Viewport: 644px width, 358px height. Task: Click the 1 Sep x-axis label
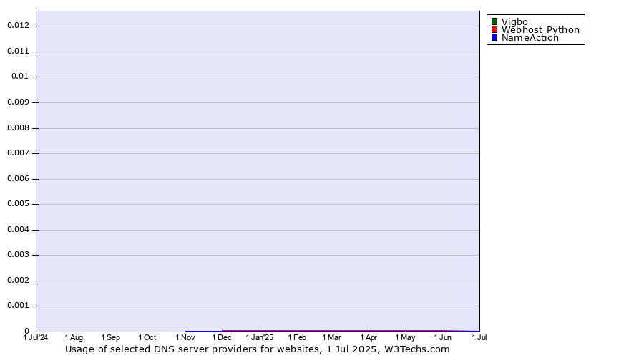click(111, 337)
